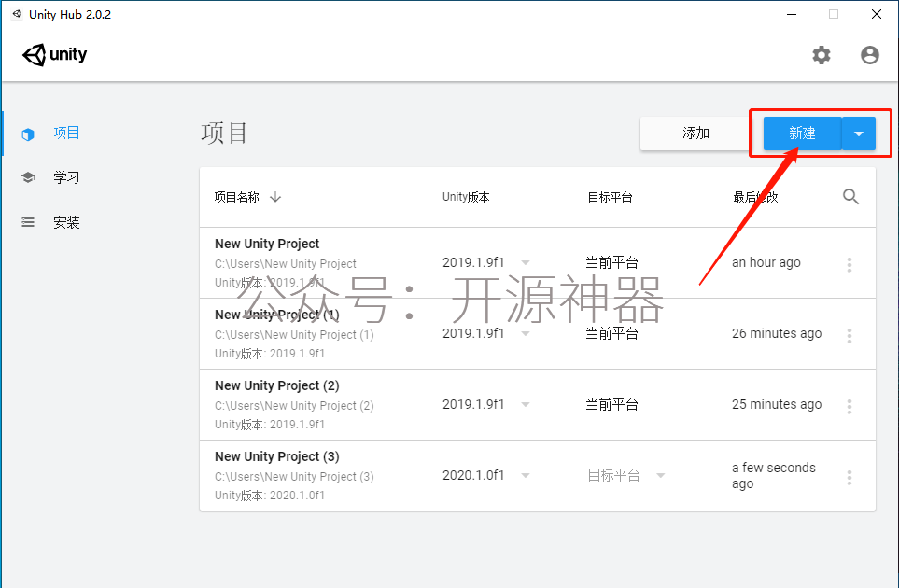Screen dimensions: 899x588
Task: Click the 新建 button
Action: point(802,133)
